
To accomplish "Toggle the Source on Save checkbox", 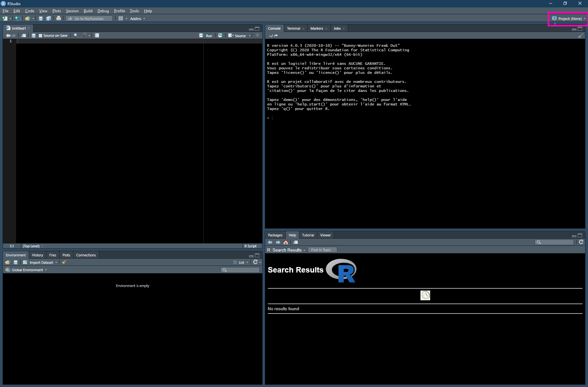I will pyautogui.click(x=40, y=35).
